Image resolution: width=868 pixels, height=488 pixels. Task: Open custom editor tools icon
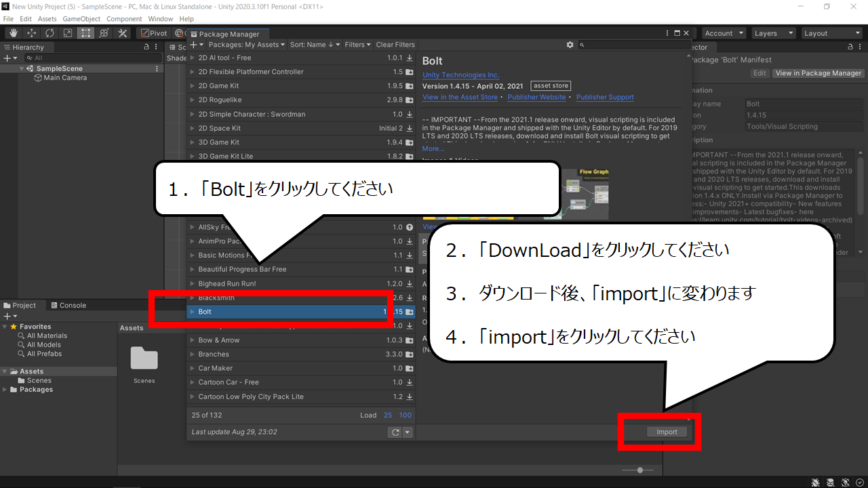point(123,33)
